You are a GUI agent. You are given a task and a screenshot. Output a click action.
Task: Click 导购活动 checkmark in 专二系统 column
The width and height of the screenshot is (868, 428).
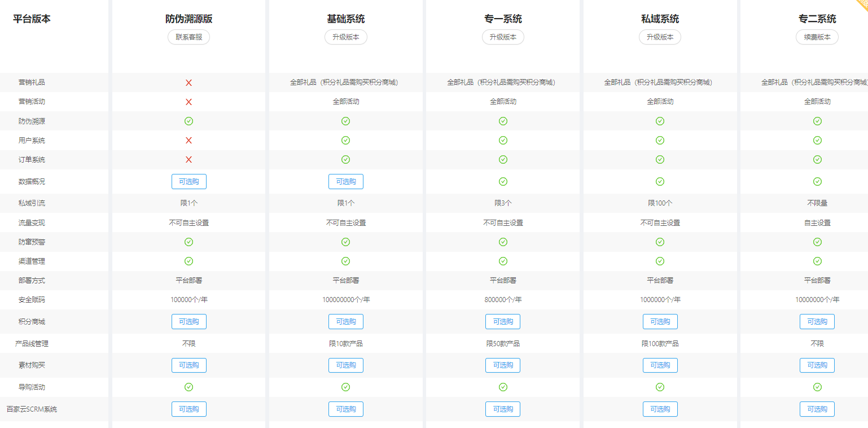click(x=817, y=387)
